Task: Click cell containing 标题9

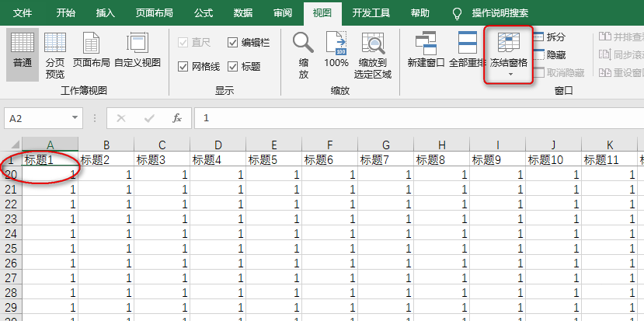Action: point(497,159)
